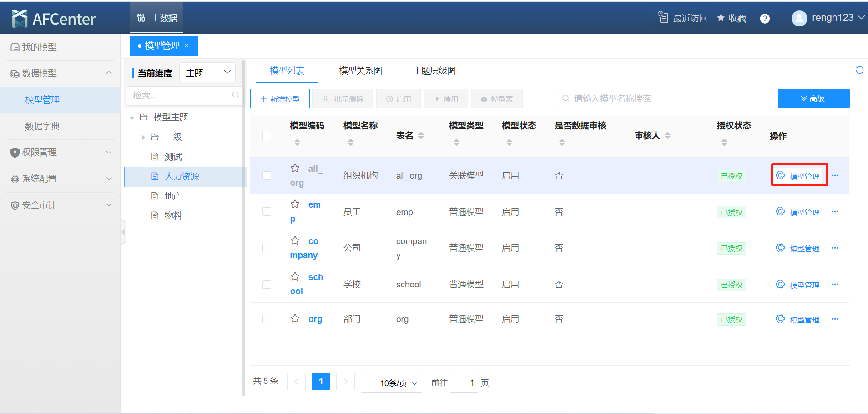The image size is (868, 414).
Task: Select 地产 in the theme tree
Action: pyautogui.click(x=173, y=196)
